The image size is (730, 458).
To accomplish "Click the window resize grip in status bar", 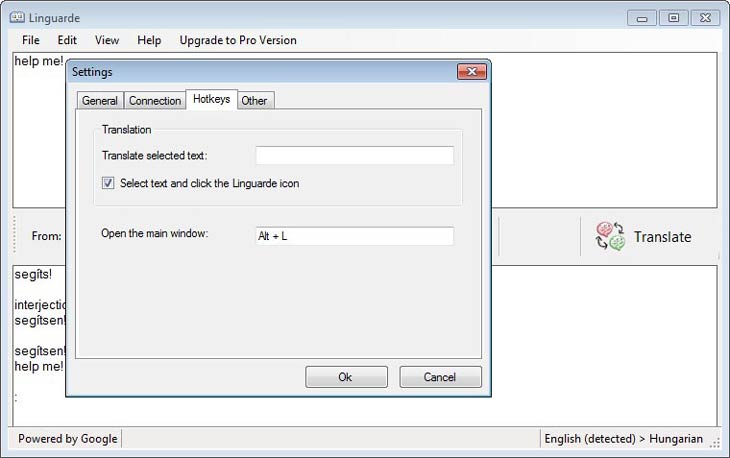I will click(x=715, y=444).
